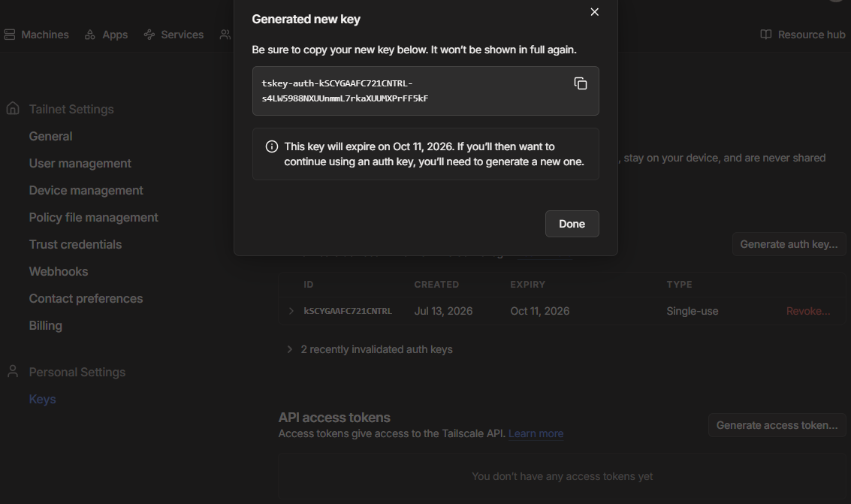The width and height of the screenshot is (851, 504).
Task: Click the Personal Settings person icon
Action: (x=13, y=372)
